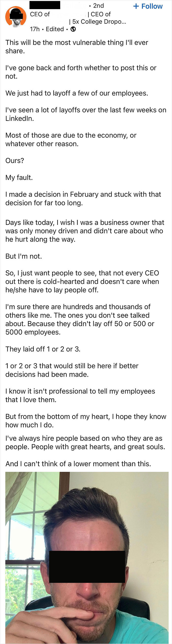
Task: Click the globe public visibility icon
Action: pos(73,29)
